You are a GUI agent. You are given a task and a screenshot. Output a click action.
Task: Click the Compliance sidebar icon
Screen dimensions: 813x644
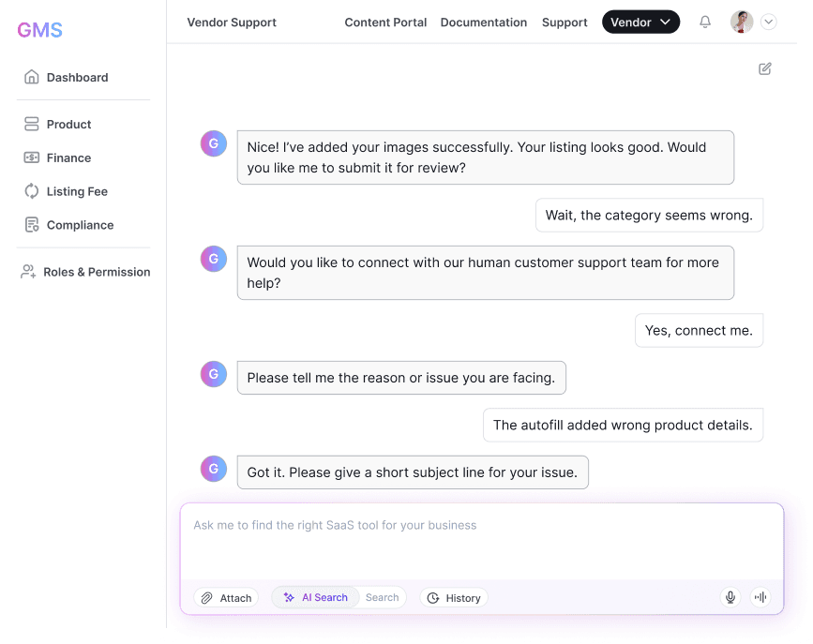click(x=29, y=225)
